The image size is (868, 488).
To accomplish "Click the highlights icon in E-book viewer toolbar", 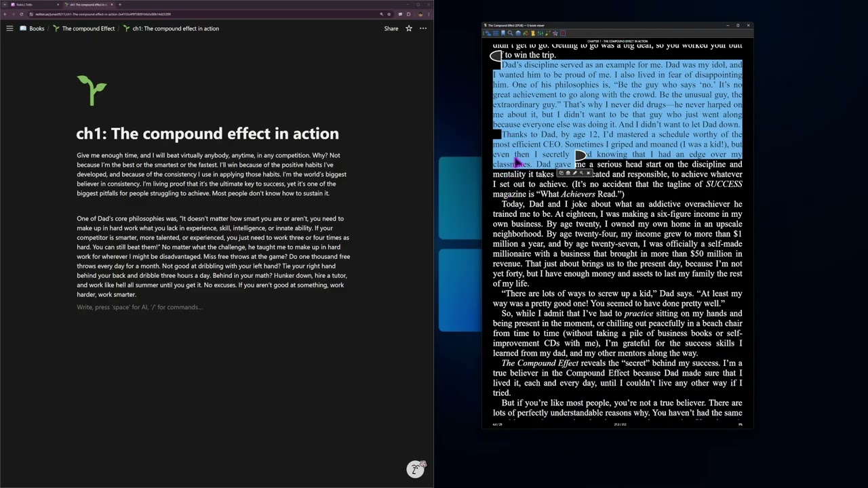I will [548, 33].
